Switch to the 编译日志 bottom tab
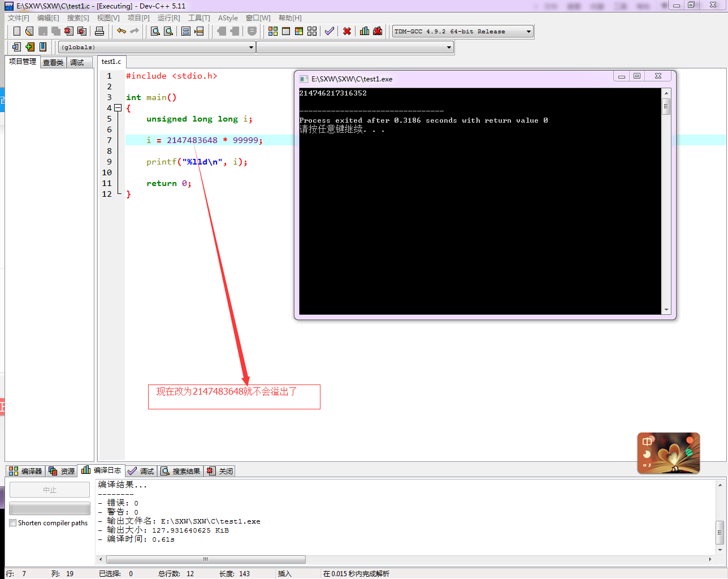This screenshot has width=728, height=579. pos(101,470)
